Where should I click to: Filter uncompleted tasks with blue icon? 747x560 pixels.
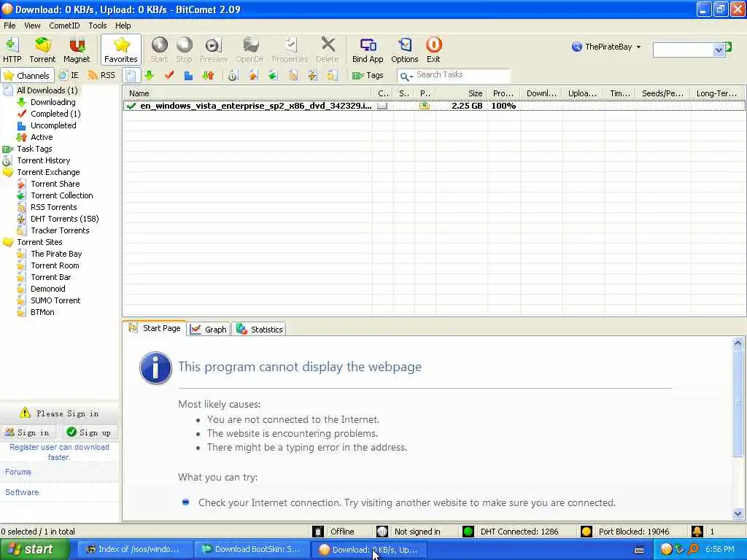[x=188, y=75]
